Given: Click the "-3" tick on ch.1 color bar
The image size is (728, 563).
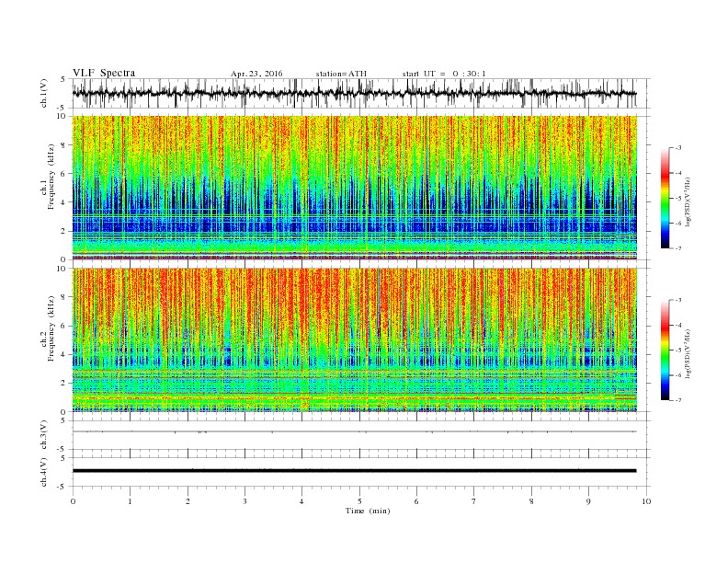Looking at the screenshot, I should point(678,148).
